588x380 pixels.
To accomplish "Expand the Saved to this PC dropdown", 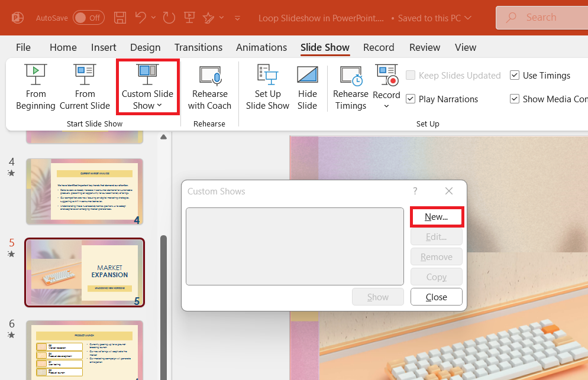I will pyautogui.click(x=468, y=18).
